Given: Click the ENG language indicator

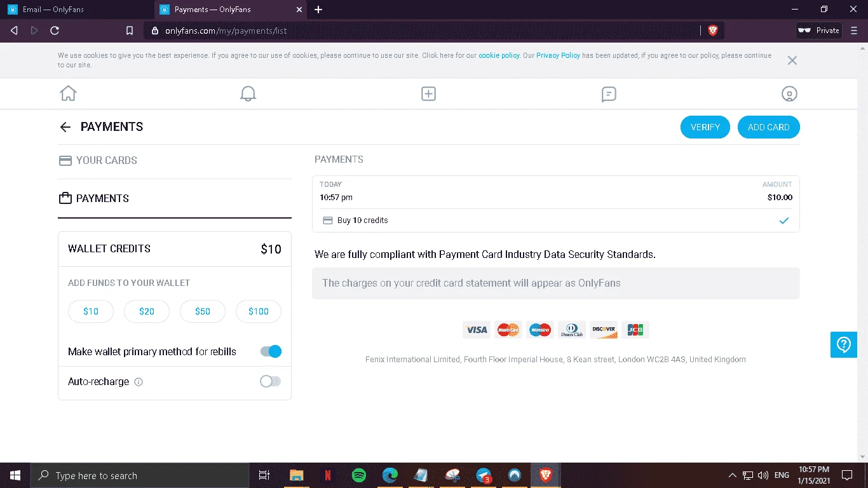Looking at the screenshot, I should 782,475.
